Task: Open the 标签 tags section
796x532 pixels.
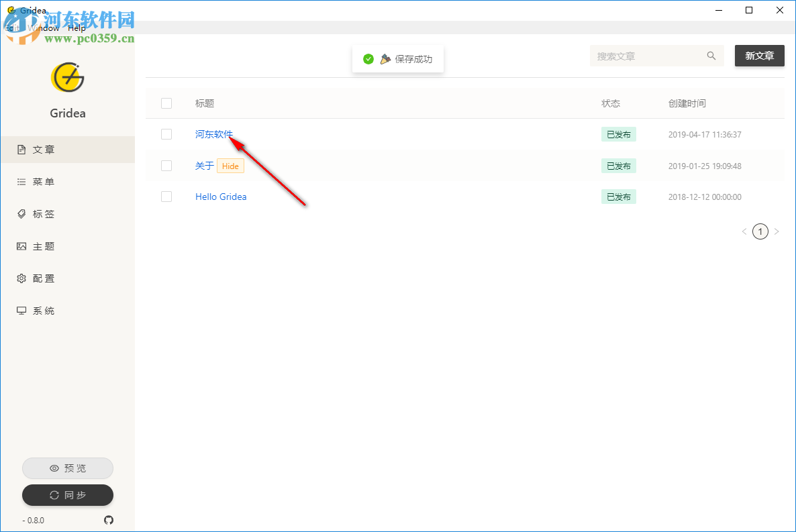Action: coord(68,214)
